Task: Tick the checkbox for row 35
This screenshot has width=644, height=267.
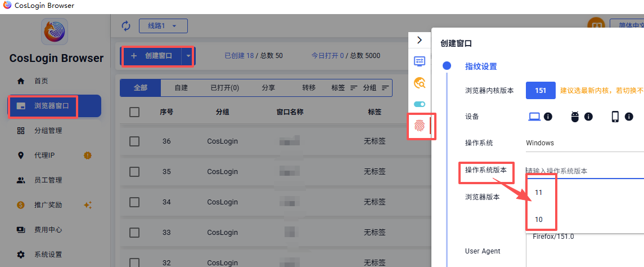Action: (x=134, y=172)
